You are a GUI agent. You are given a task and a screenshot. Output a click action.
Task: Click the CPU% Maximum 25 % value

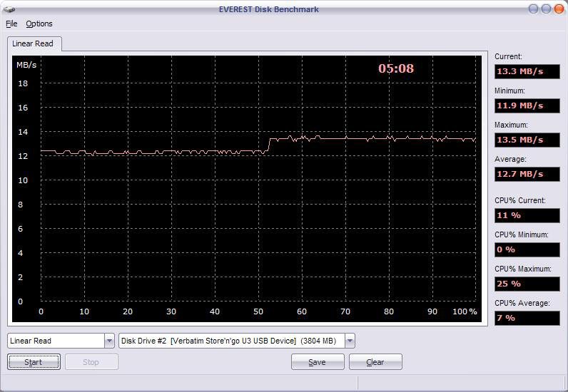tap(527, 284)
